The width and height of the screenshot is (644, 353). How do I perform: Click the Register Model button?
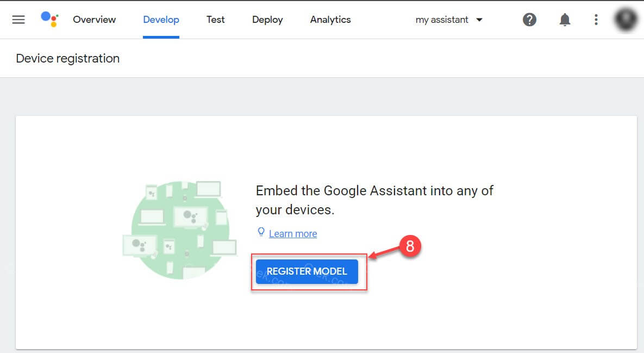[306, 271]
